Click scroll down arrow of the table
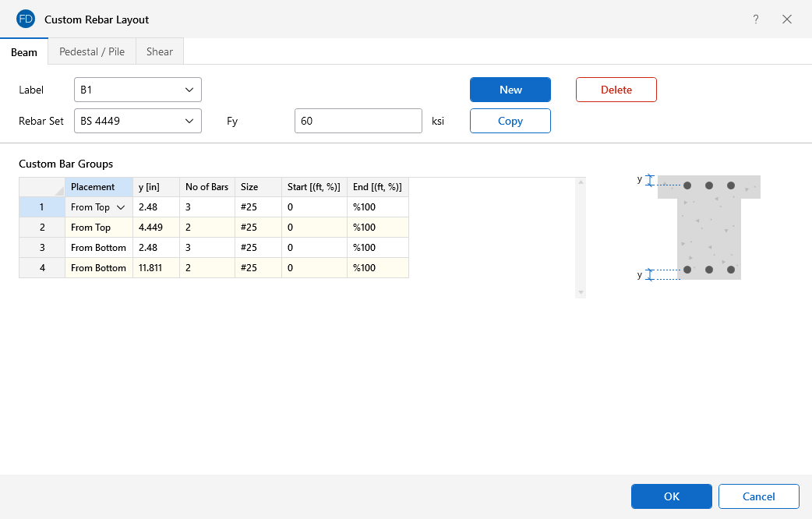The width and height of the screenshot is (812, 519). (580, 292)
